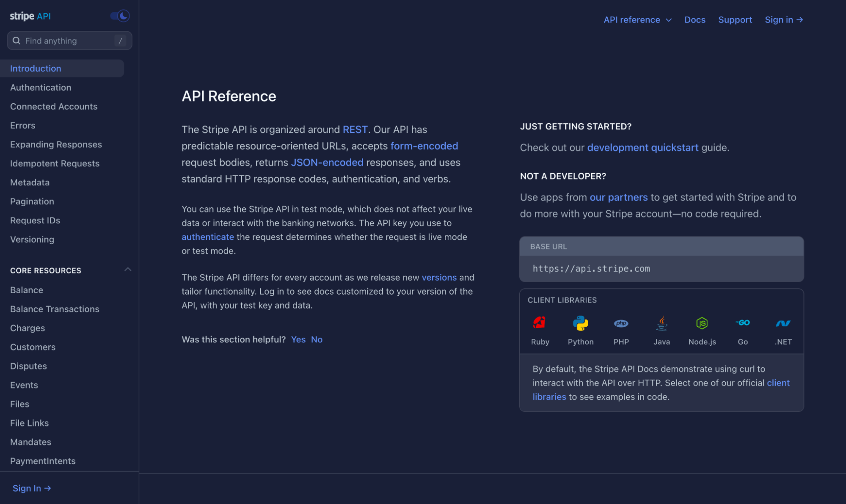Click the Stripe API logo
The width and height of the screenshot is (846, 504).
pyautogui.click(x=30, y=16)
